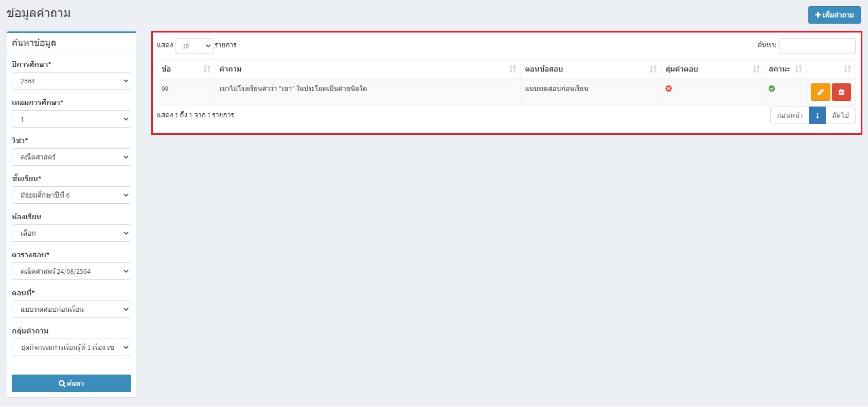Click the green check status icon
868x407 pixels.
[772, 89]
